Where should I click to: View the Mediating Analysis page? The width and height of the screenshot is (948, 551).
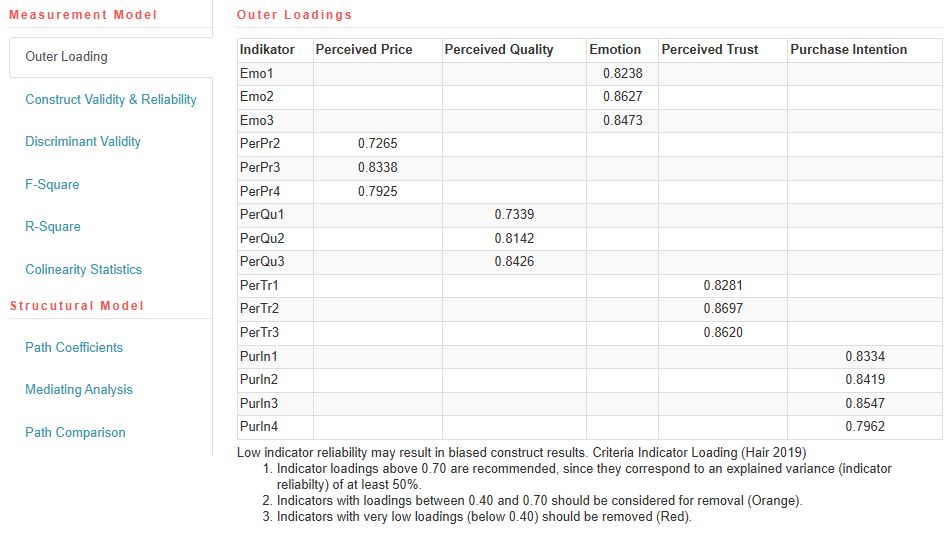pyautogui.click(x=79, y=390)
